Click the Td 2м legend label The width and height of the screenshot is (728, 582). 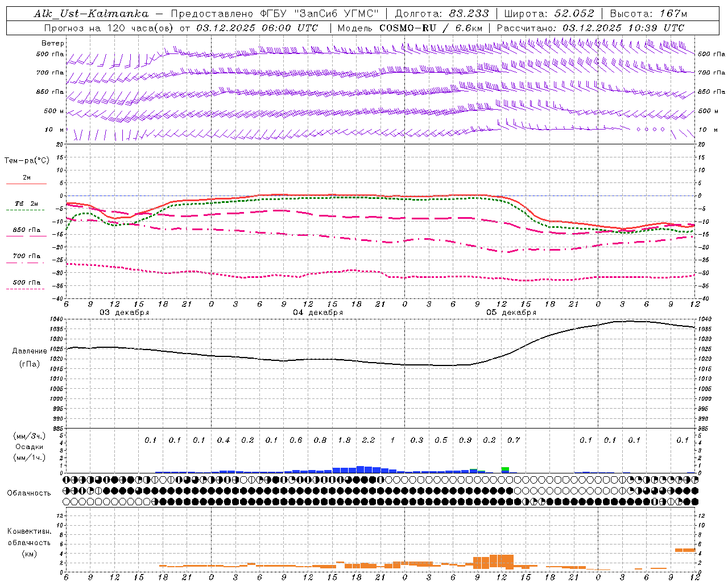[27, 203]
